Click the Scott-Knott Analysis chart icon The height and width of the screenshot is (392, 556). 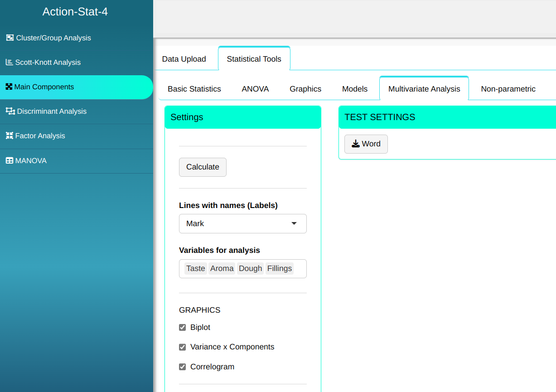click(9, 63)
